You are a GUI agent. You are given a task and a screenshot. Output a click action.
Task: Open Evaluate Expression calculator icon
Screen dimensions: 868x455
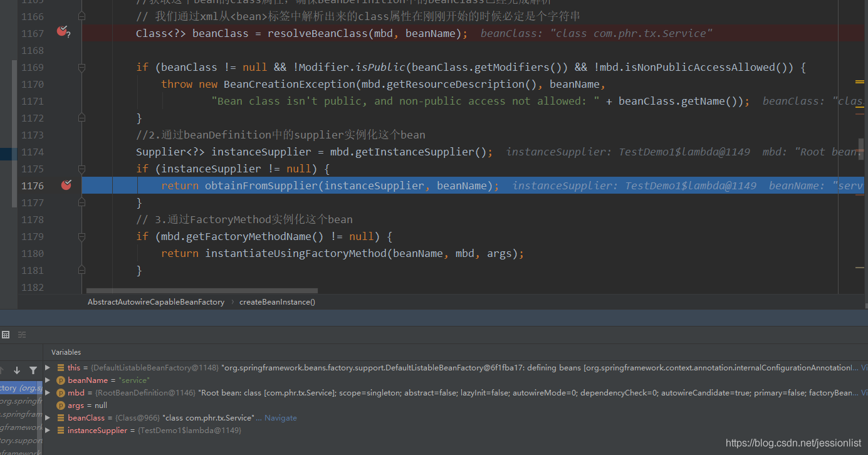[x=5, y=335]
